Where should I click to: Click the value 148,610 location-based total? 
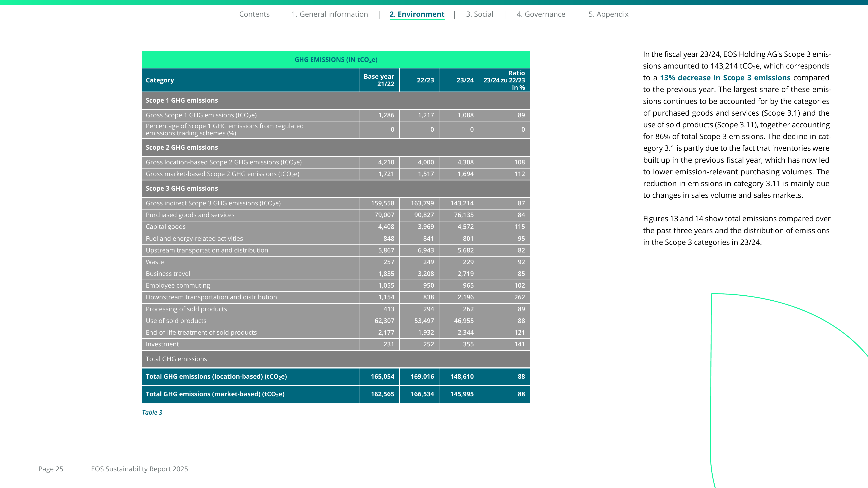click(x=462, y=377)
